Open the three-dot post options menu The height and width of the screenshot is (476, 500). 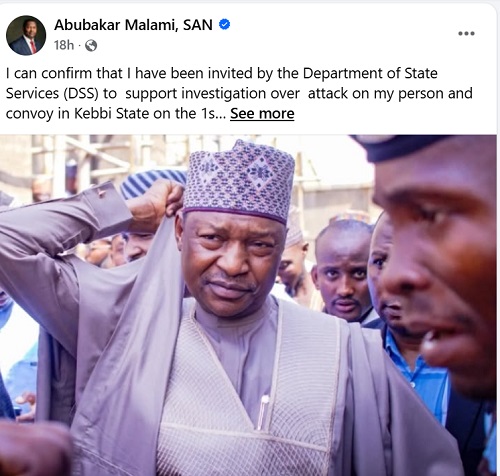click(x=466, y=33)
